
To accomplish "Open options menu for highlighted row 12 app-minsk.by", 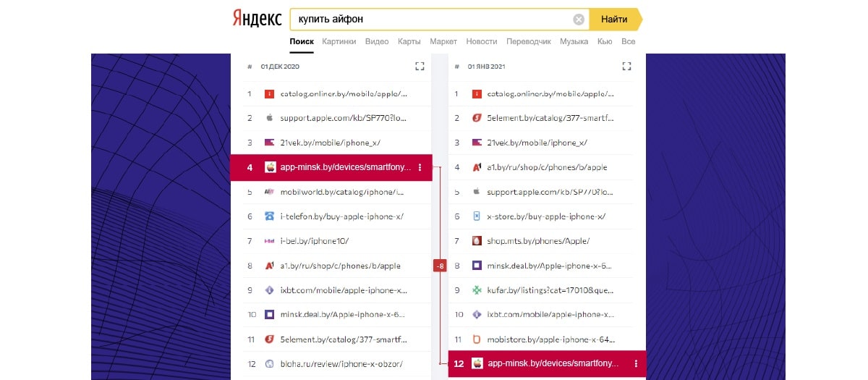I will (636, 364).
